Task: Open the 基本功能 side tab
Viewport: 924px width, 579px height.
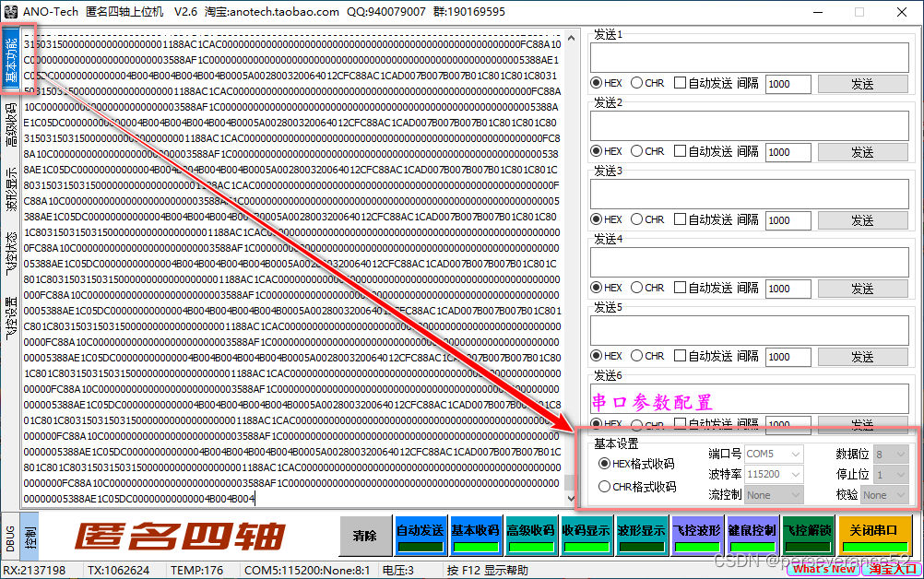Action: [x=11, y=61]
